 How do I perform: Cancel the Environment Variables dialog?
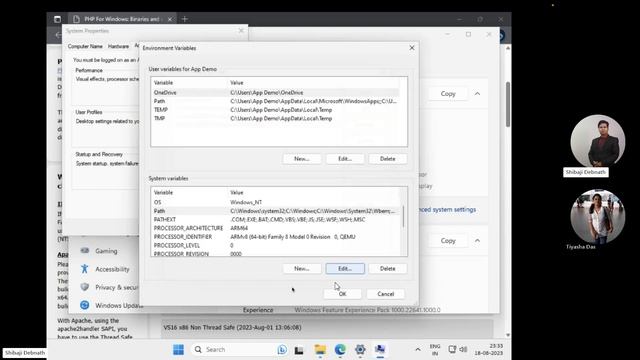[x=385, y=294]
